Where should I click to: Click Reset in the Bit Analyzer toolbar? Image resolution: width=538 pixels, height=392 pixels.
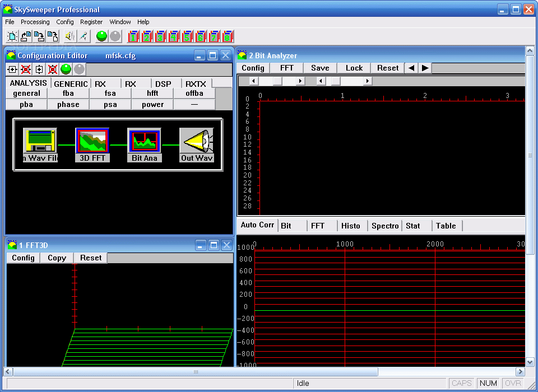[388, 68]
